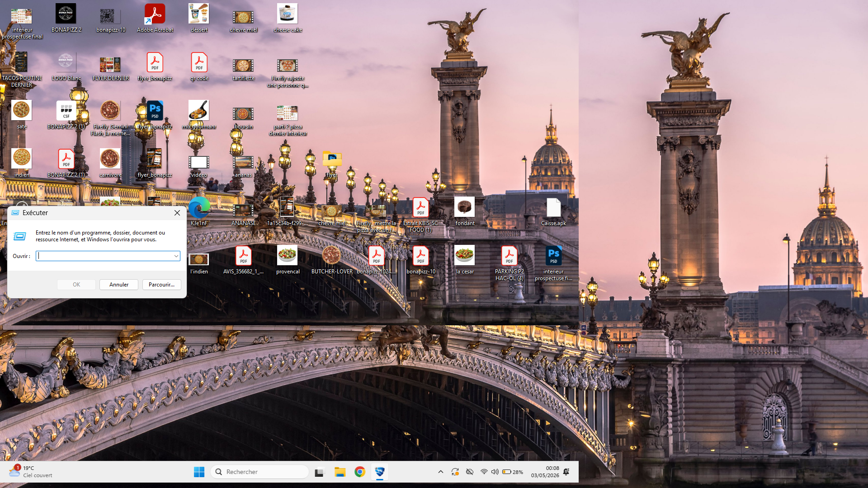
Task: Select the Firefly_mettre la pizza avec un f file
Action: pyautogui.click(x=376, y=218)
